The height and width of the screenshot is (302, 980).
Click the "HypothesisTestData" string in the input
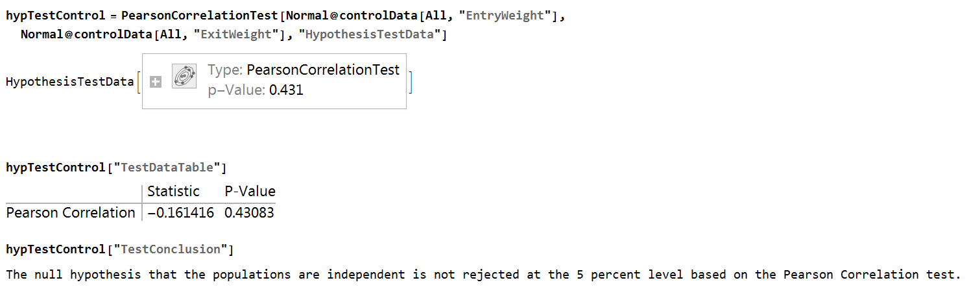[368, 34]
